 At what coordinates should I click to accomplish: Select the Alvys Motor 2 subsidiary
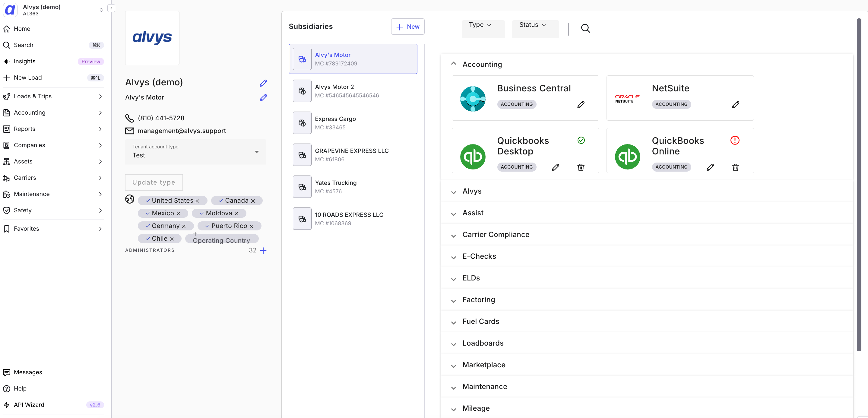[x=353, y=91]
